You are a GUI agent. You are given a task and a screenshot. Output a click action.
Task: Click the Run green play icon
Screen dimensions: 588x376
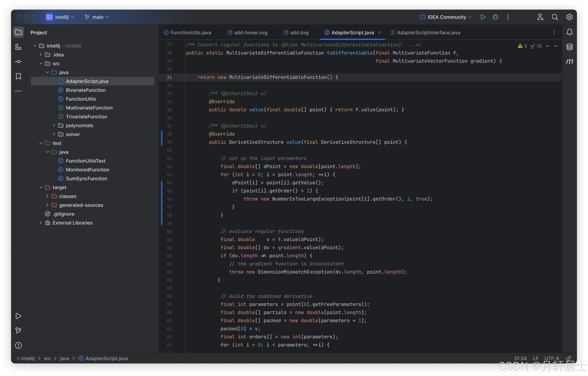coord(483,17)
